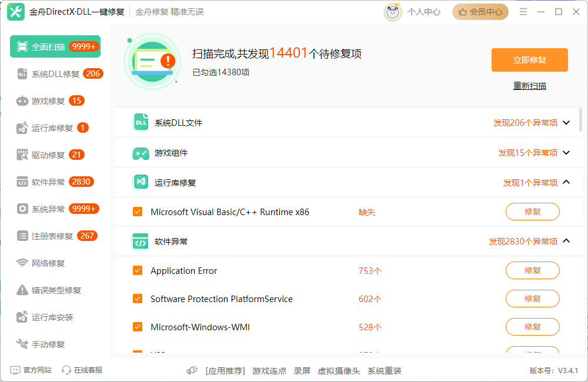This screenshot has height=382, width=588.
Task: Click the 发现206个异常项 text
Action: click(x=525, y=123)
